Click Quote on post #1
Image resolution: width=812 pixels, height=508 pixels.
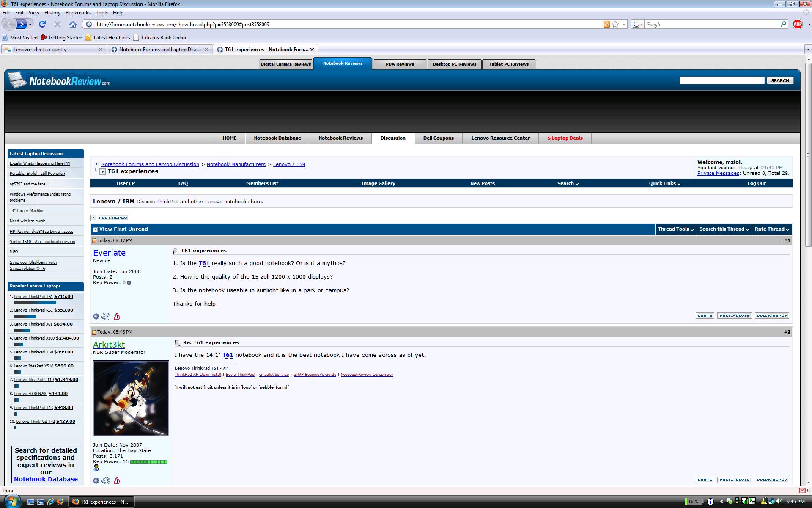click(x=705, y=316)
